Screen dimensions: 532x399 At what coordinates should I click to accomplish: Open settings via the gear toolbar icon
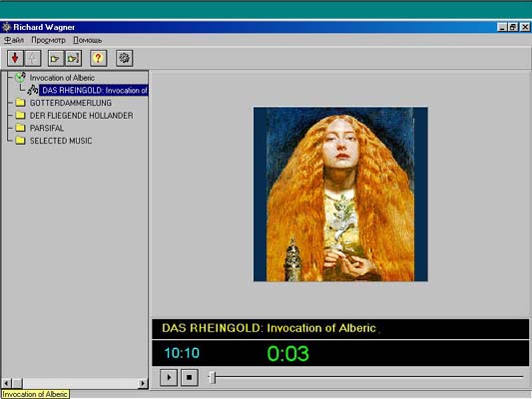click(x=124, y=58)
